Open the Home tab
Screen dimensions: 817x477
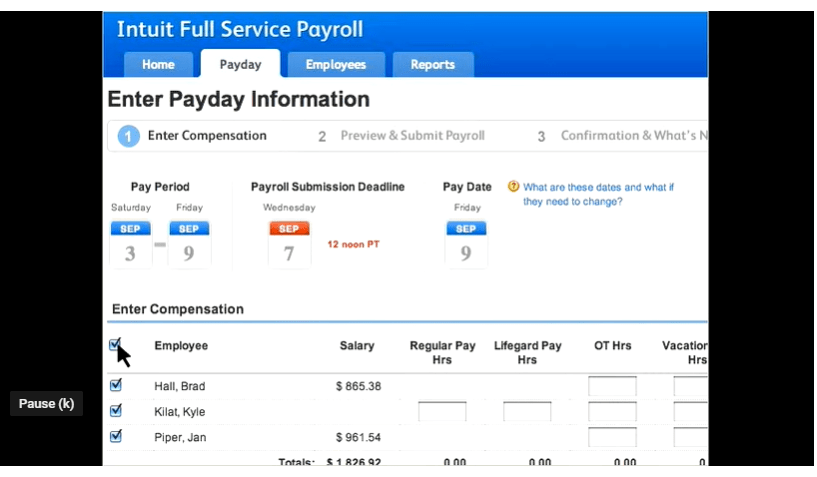click(158, 65)
